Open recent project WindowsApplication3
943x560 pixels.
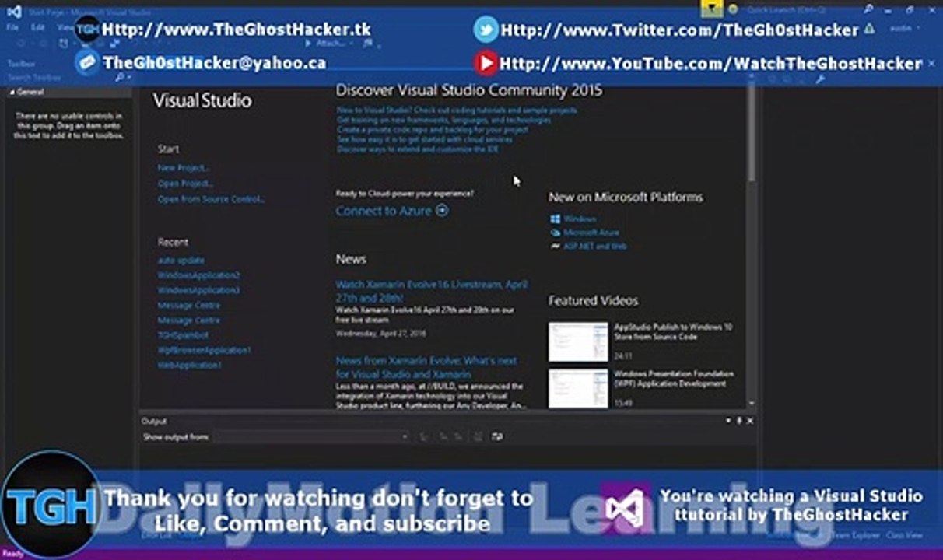198,290
